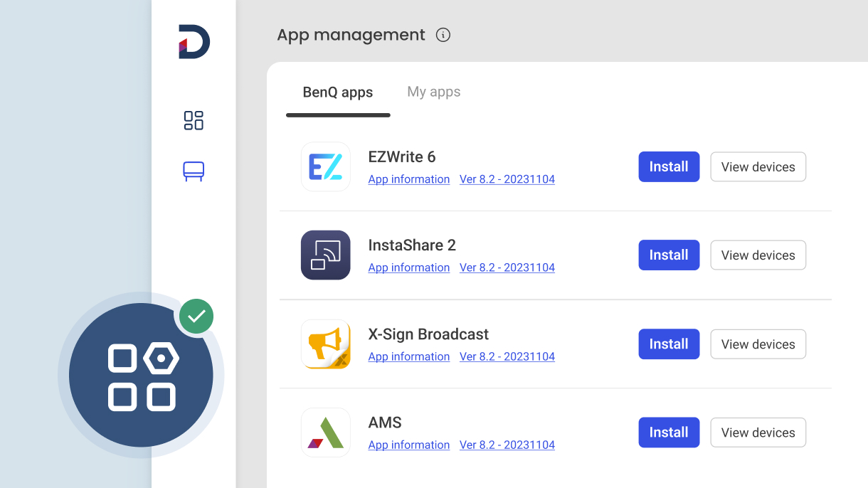Click the DMS logo at the top
The width and height of the screenshot is (868, 488).
tap(191, 41)
